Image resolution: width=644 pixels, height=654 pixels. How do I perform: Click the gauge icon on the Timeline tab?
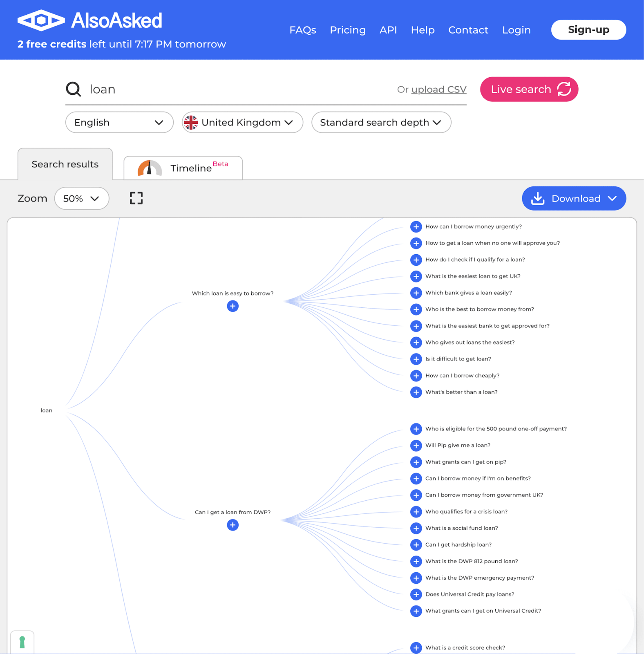[149, 168]
